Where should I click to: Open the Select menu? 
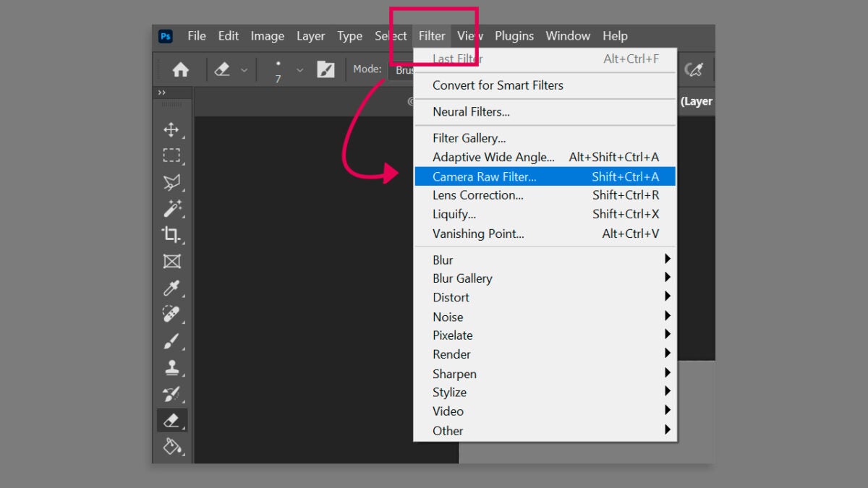tap(391, 36)
